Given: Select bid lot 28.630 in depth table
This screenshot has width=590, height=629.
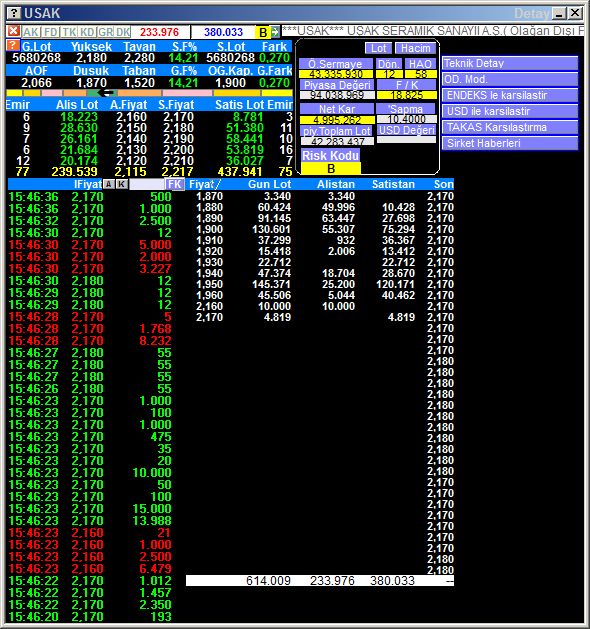Looking at the screenshot, I should coord(79,128).
